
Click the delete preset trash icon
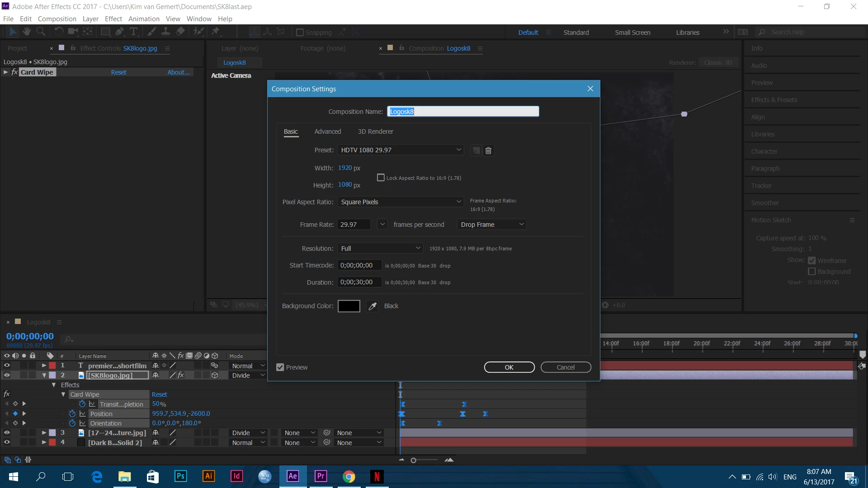point(488,150)
